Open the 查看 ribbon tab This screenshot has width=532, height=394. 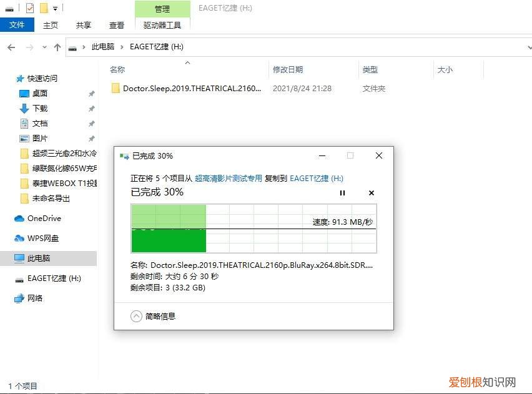point(116,25)
